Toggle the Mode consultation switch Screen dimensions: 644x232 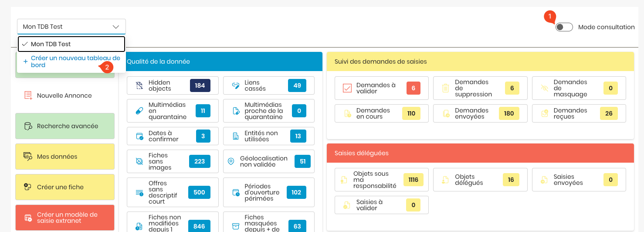pyautogui.click(x=564, y=27)
